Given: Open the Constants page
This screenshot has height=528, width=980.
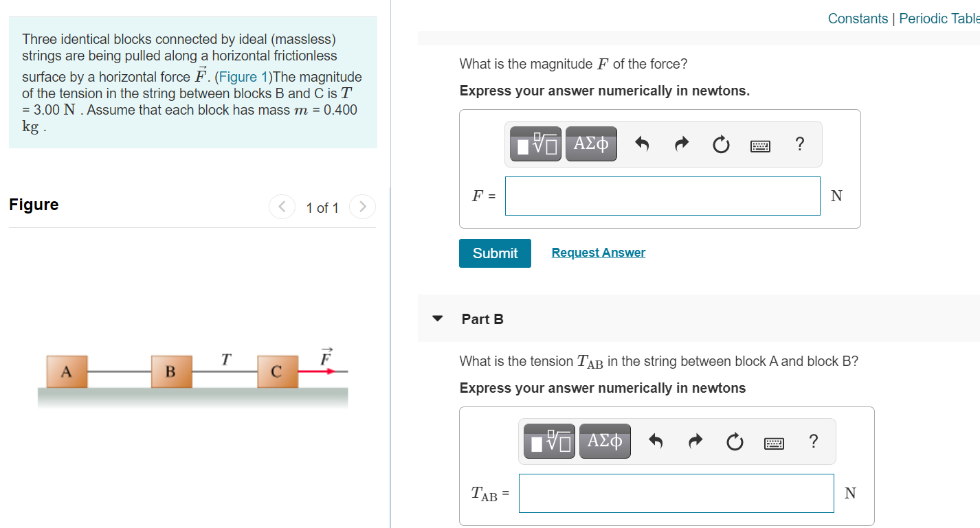Looking at the screenshot, I should [x=858, y=19].
